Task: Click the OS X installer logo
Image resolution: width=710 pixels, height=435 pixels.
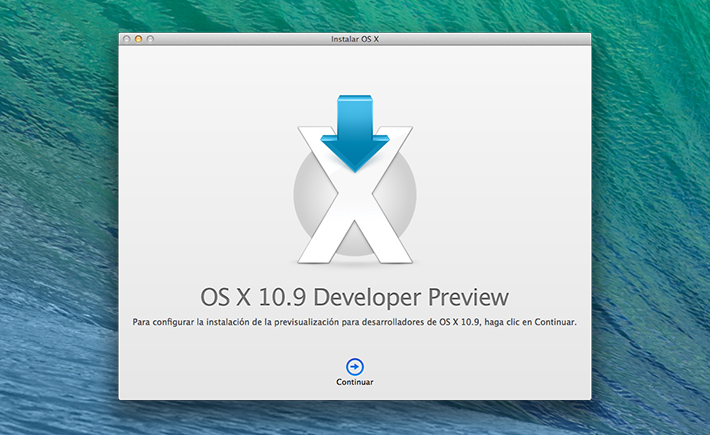Action: (x=355, y=180)
